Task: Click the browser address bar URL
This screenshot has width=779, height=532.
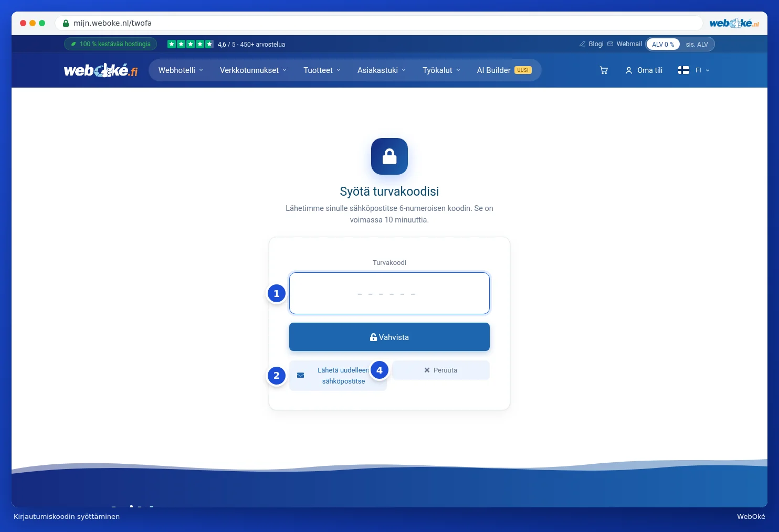Action: coord(112,23)
